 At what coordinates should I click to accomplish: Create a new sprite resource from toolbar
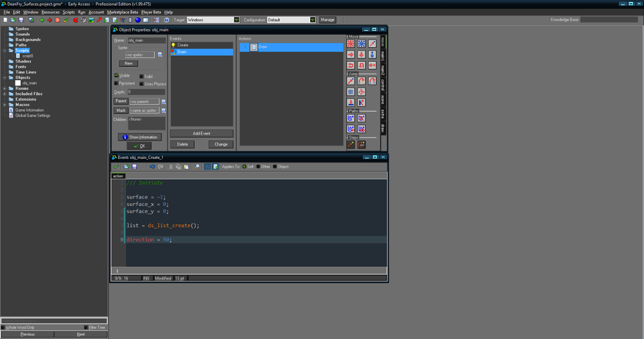(76, 19)
